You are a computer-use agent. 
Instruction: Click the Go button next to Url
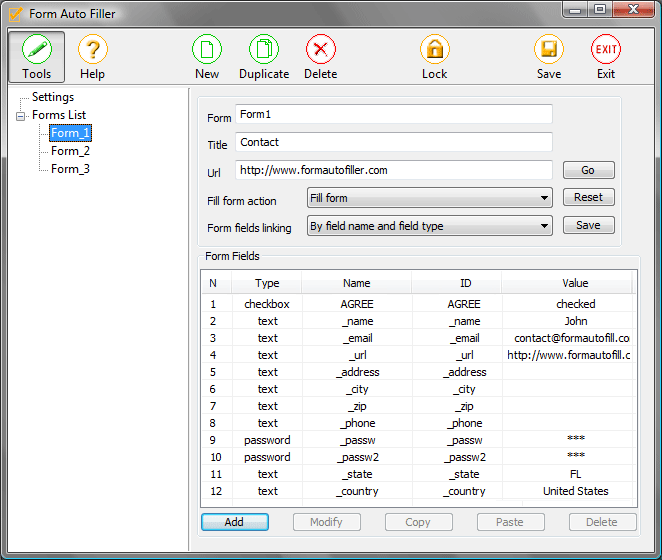(588, 170)
